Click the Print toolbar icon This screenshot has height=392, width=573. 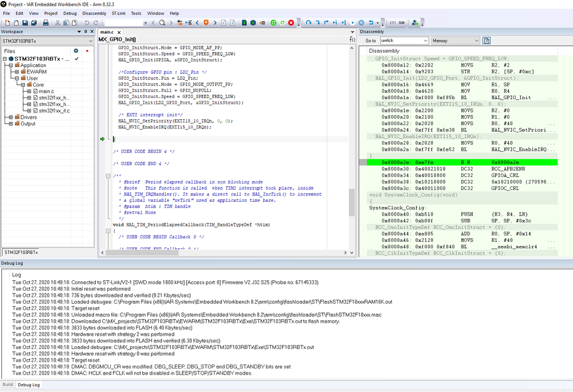pyautogui.click(x=46, y=22)
